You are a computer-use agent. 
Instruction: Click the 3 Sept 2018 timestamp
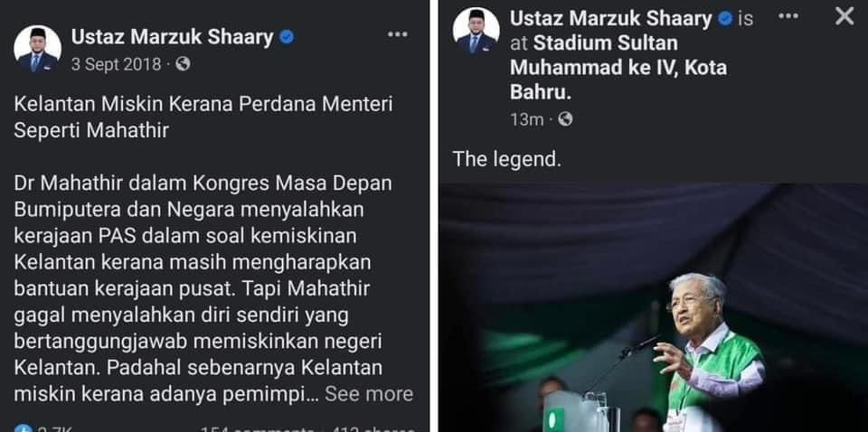pyautogui.click(x=117, y=65)
